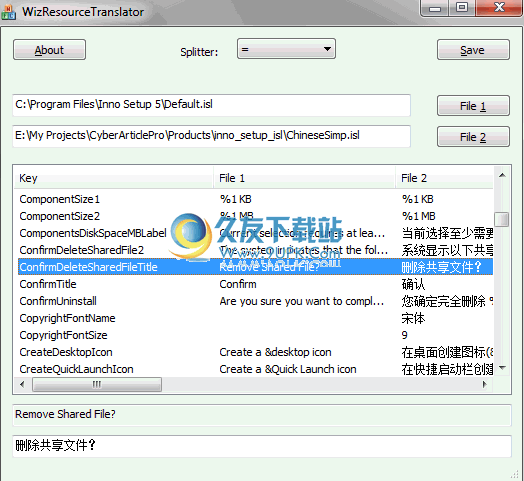Close the WizResourceTranslator window

(499, 8)
